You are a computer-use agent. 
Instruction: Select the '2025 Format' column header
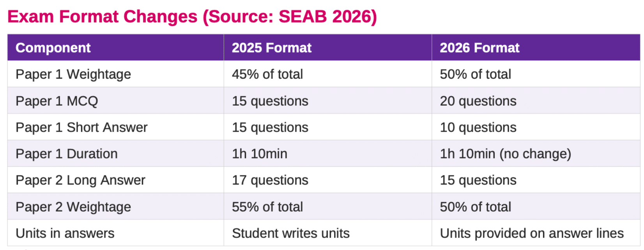pos(271,48)
